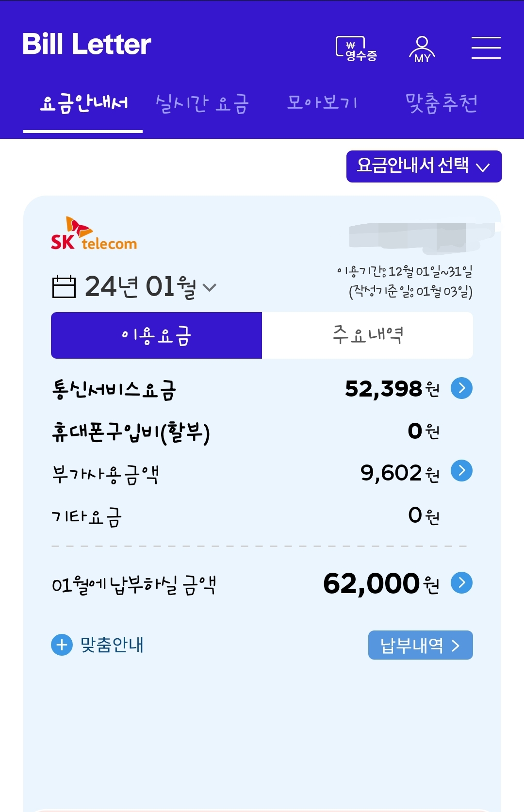Click the calendar icon by 24년 01월
The image size is (524, 812).
coord(64,286)
